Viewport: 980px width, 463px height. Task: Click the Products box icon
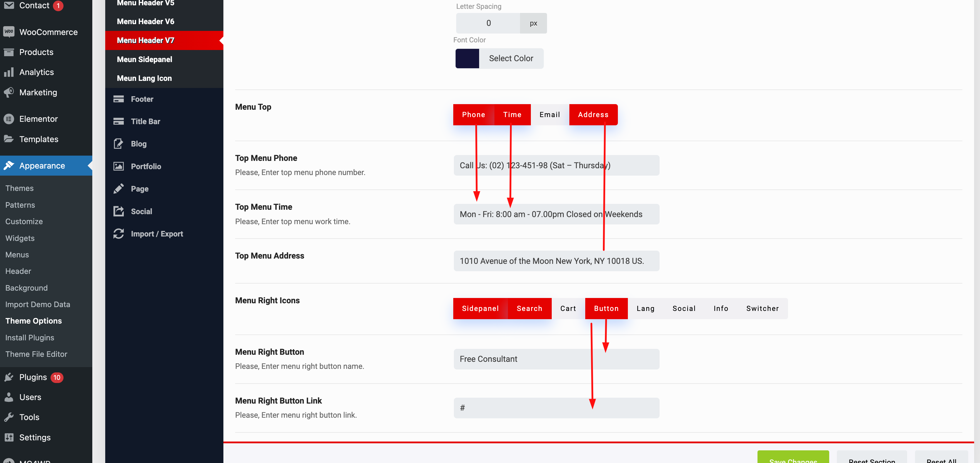point(9,52)
